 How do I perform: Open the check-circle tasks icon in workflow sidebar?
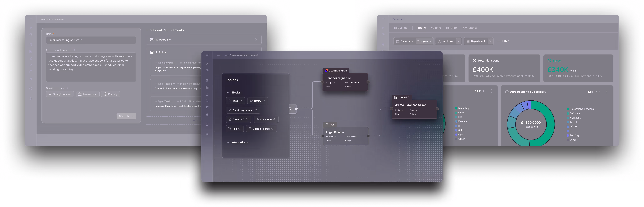pyautogui.click(x=207, y=71)
